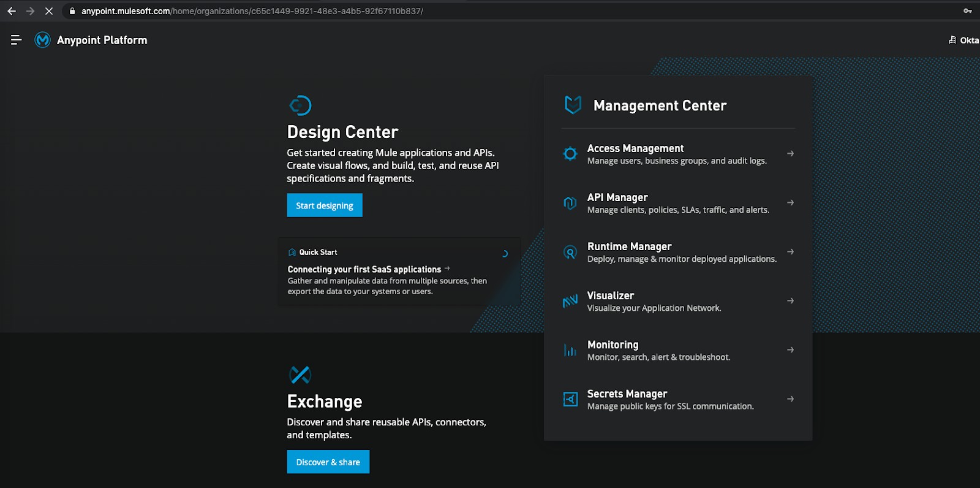Click the Monitoring bar chart icon
The height and width of the screenshot is (488, 980).
(570, 350)
